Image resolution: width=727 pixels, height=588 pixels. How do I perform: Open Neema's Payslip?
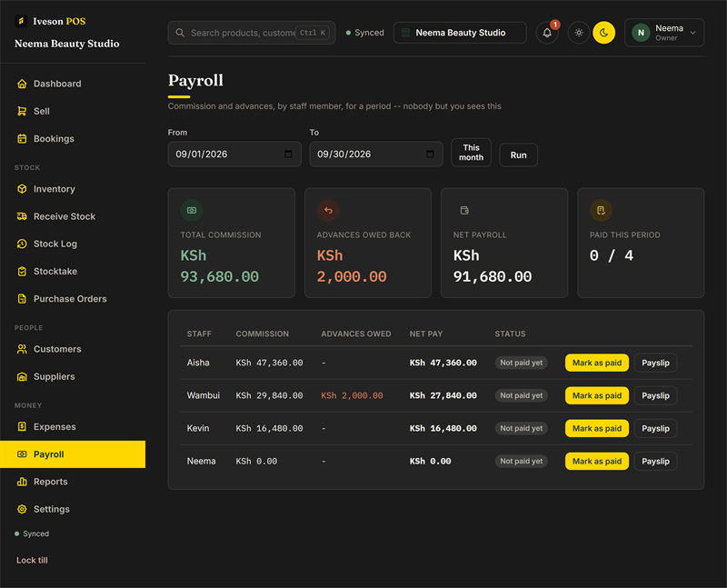click(x=655, y=461)
